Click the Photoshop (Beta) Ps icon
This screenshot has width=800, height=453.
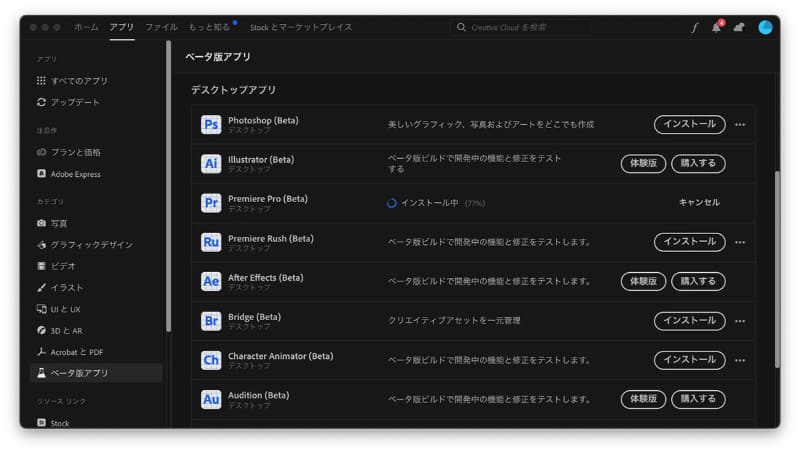click(211, 124)
